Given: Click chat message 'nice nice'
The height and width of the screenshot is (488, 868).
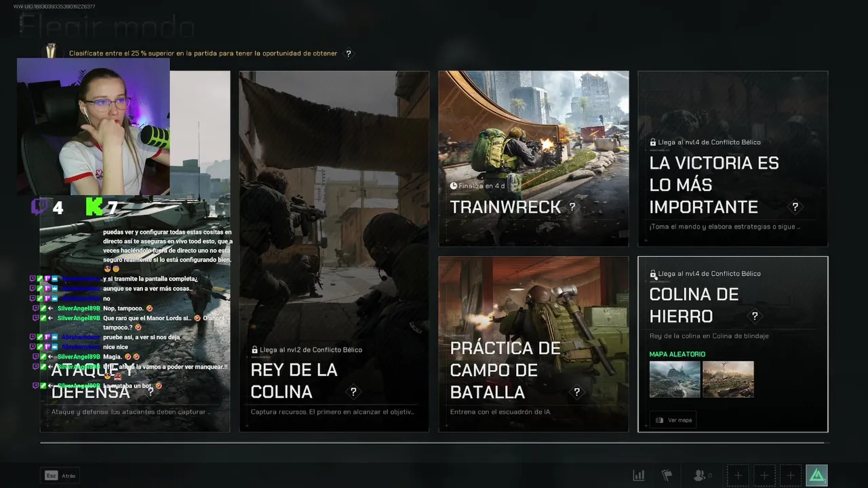Looking at the screenshot, I should (115, 347).
